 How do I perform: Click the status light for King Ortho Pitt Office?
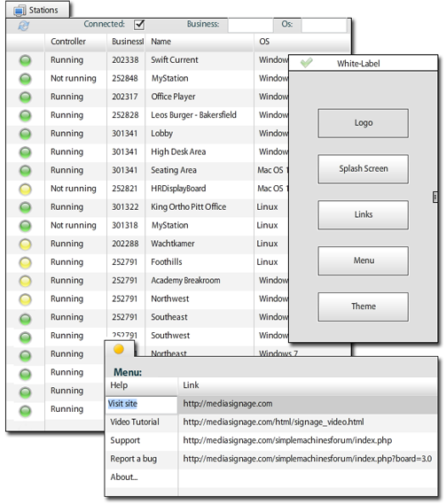(25, 207)
